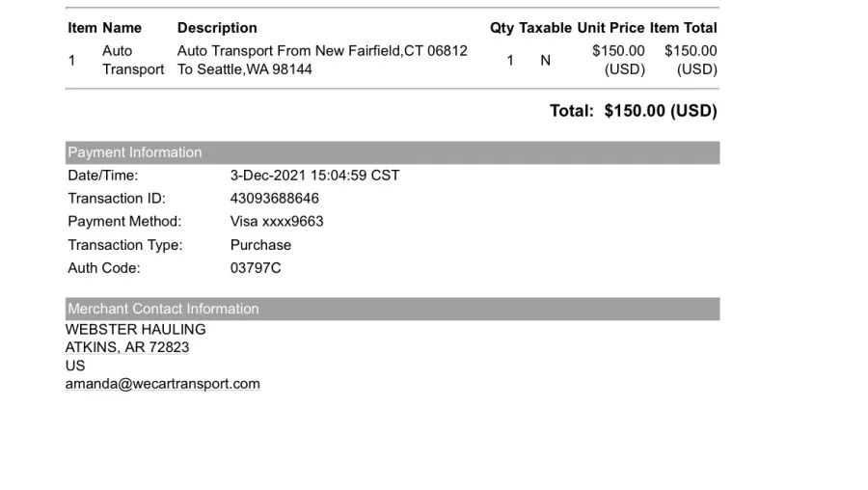
Task: Click the Merchant Contact Information header
Action: coord(393,309)
